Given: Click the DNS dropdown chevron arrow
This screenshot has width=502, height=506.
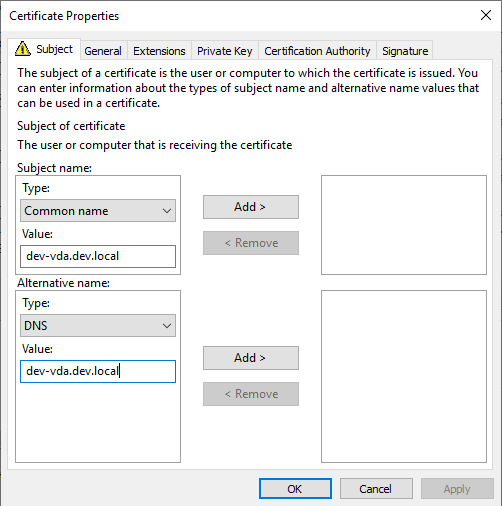Looking at the screenshot, I should point(167,326).
